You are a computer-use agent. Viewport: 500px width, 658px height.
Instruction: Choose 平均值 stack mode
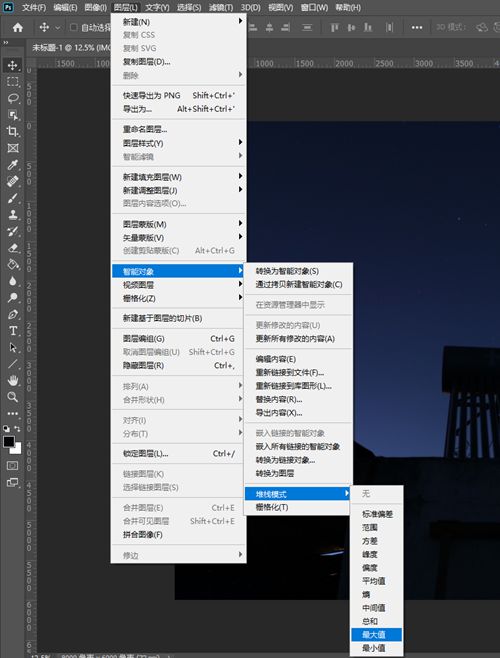coord(376,581)
